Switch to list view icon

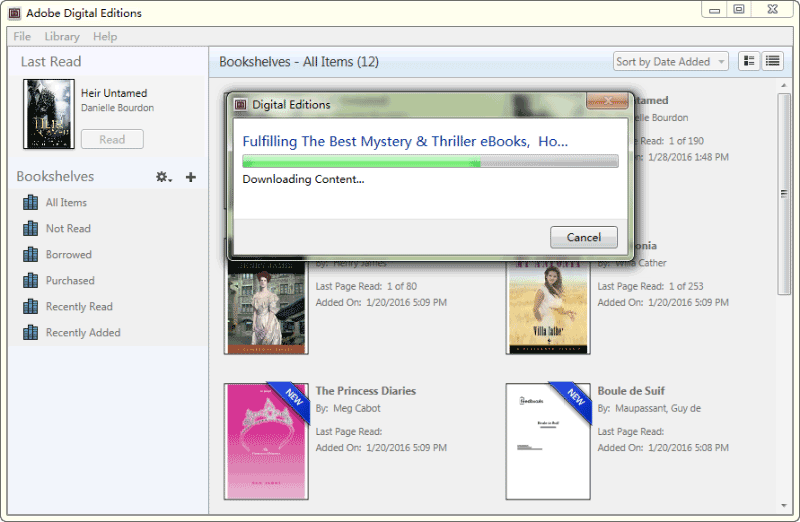click(x=772, y=62)
